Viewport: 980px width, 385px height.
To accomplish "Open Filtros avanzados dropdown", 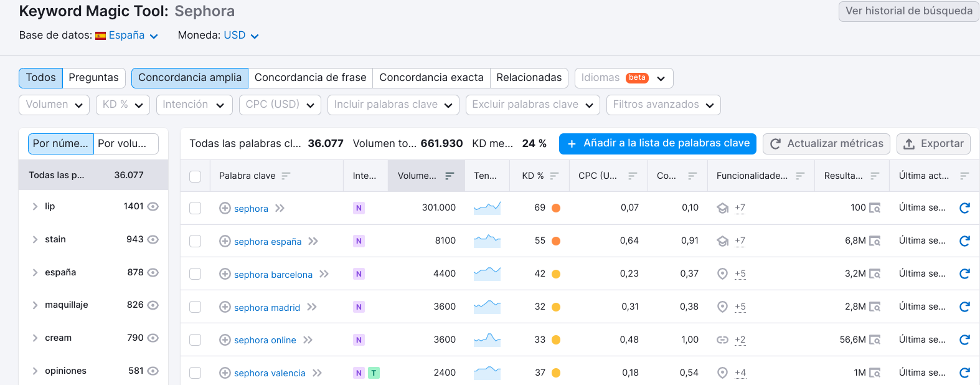I will point(664,105).
